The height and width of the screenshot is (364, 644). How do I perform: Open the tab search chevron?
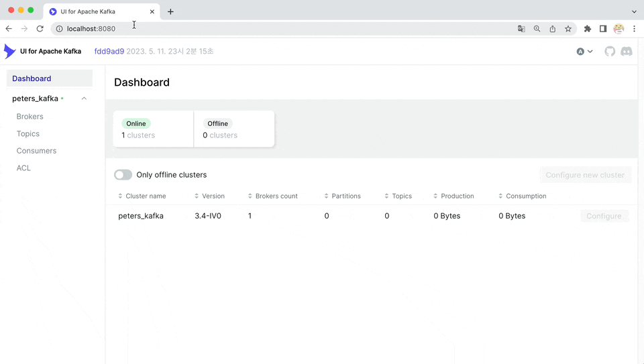click(x=634, y=11)
